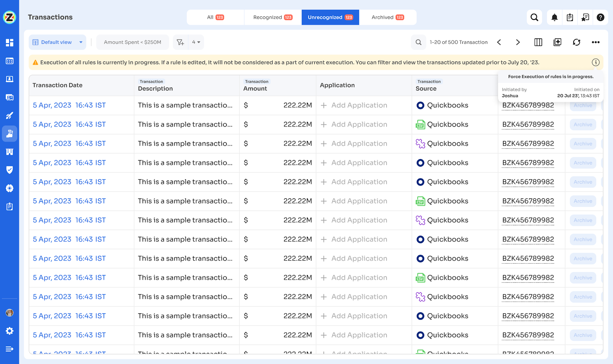613x364 pixels.
Task: Open the three-dot more options menu
Action: (x=595, y=42)
